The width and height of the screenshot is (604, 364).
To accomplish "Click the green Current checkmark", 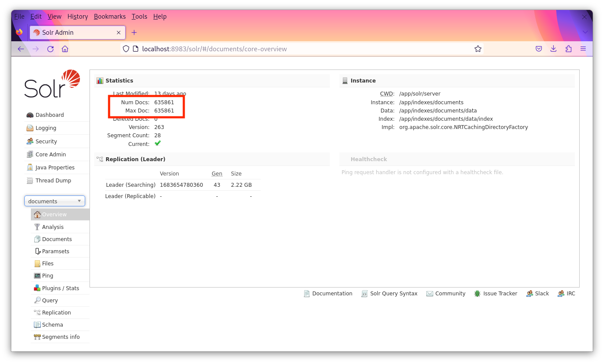I will 158,143.
